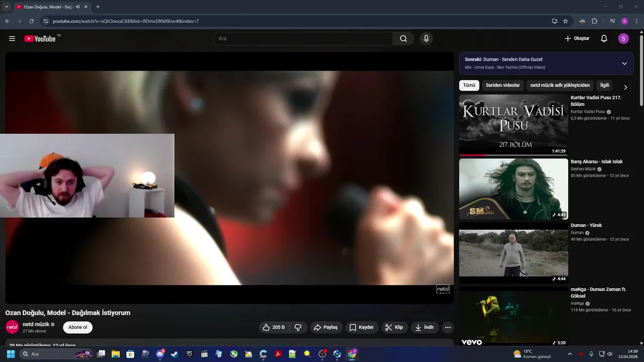Open YouTube account avatar menu
This screenshot has height=362, width=644.
pos(623,39)
